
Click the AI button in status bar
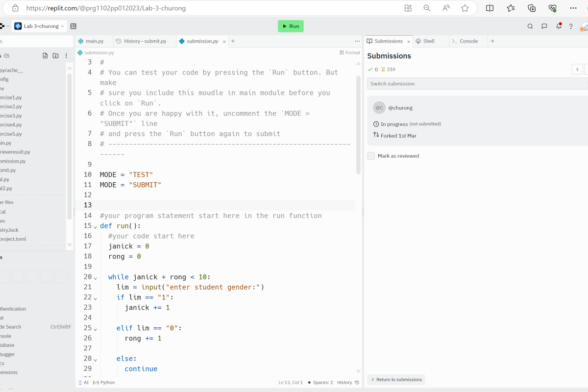[83, 382]
